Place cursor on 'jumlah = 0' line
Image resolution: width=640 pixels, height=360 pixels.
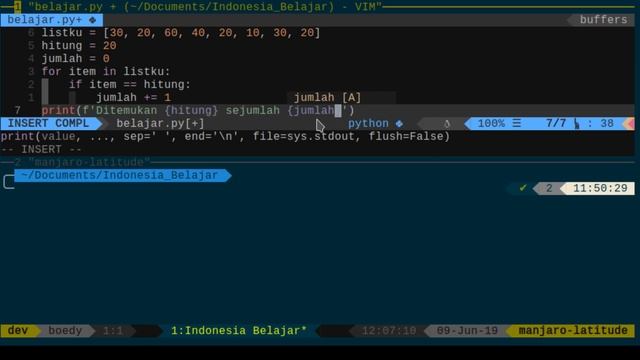coord(76,59)
